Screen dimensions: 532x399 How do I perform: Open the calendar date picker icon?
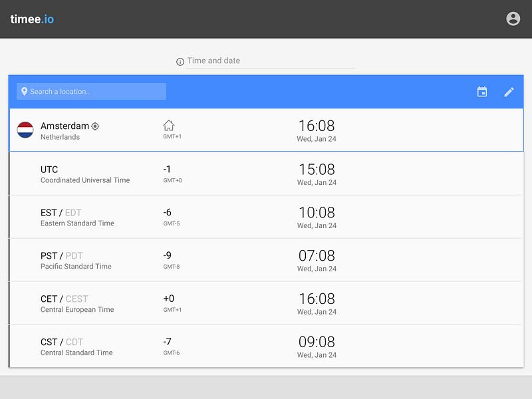click(x=481, y=92)
